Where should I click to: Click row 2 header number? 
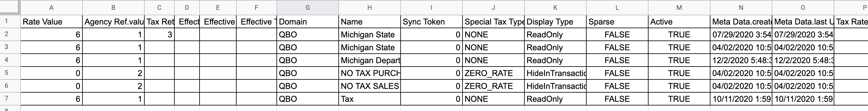(6, 34)
